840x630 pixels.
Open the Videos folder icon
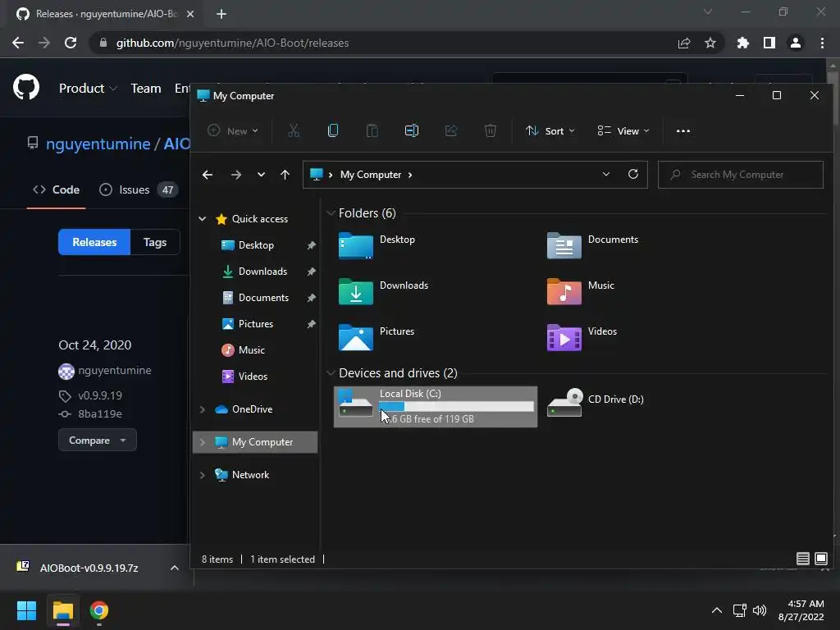pyautogui.click(x=564, y=338)
